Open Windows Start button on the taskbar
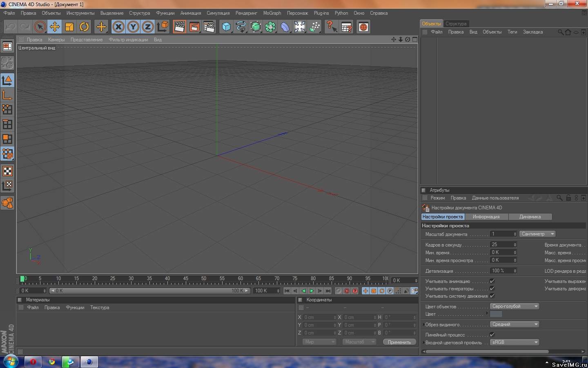 [x=10, y=361]
